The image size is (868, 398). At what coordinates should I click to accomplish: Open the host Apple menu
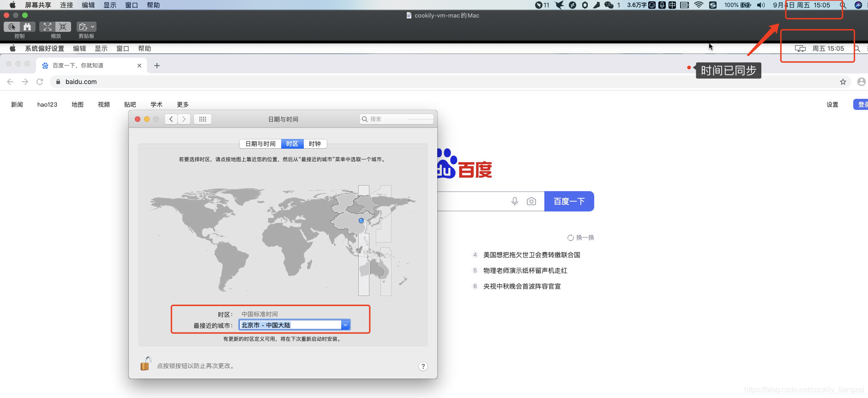[x=12, y=5]
